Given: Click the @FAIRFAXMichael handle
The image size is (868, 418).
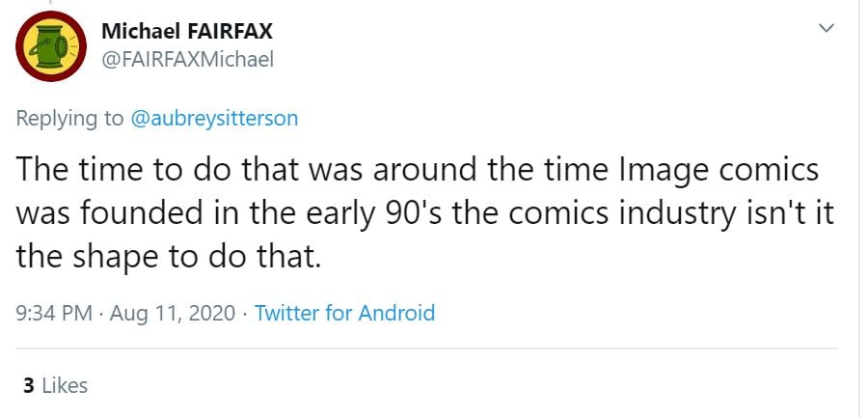Looking at the screenshot, I should tap(187, 59).
